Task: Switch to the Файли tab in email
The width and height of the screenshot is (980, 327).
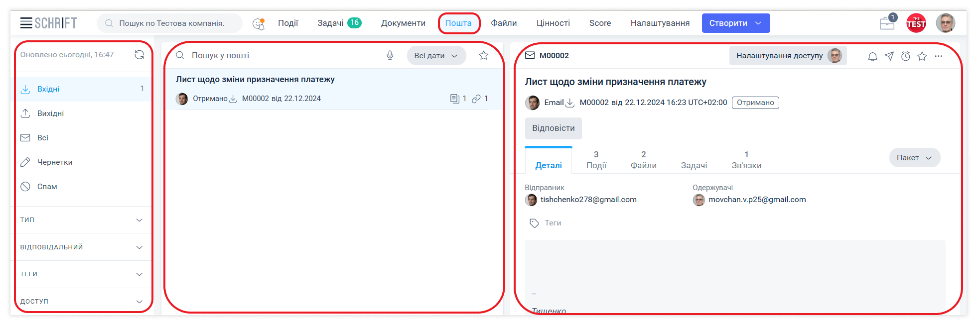Action: coord(643,160)
